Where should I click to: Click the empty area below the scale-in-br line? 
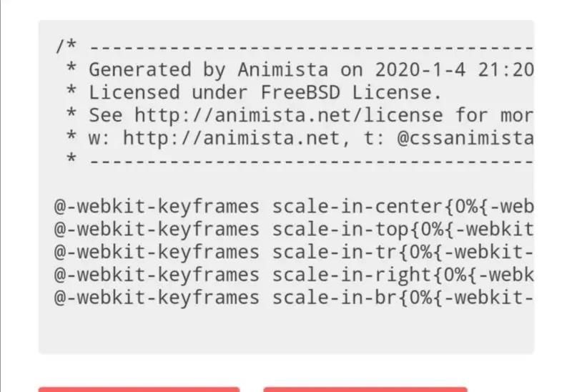(286, 328)
